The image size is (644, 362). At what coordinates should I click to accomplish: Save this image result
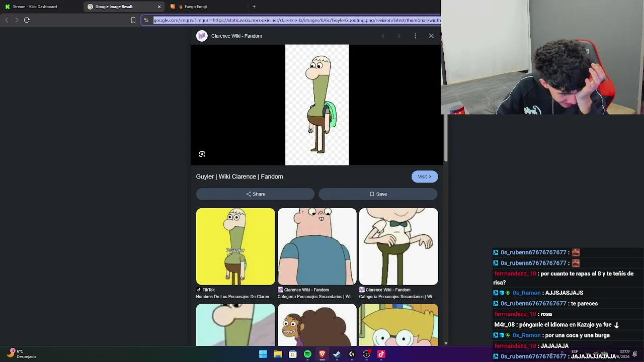tap(378, 194)
